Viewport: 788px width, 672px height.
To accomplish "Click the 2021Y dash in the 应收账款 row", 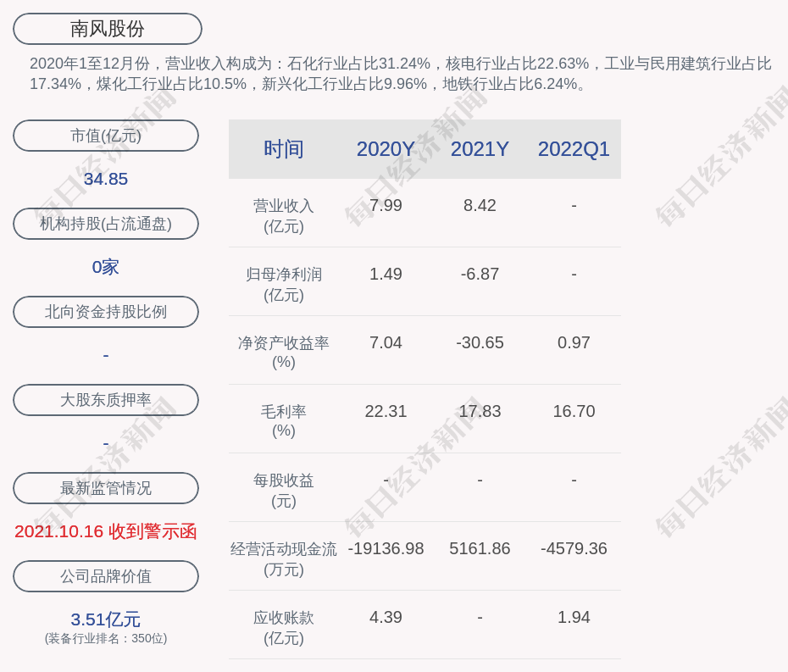I will 480,617.
